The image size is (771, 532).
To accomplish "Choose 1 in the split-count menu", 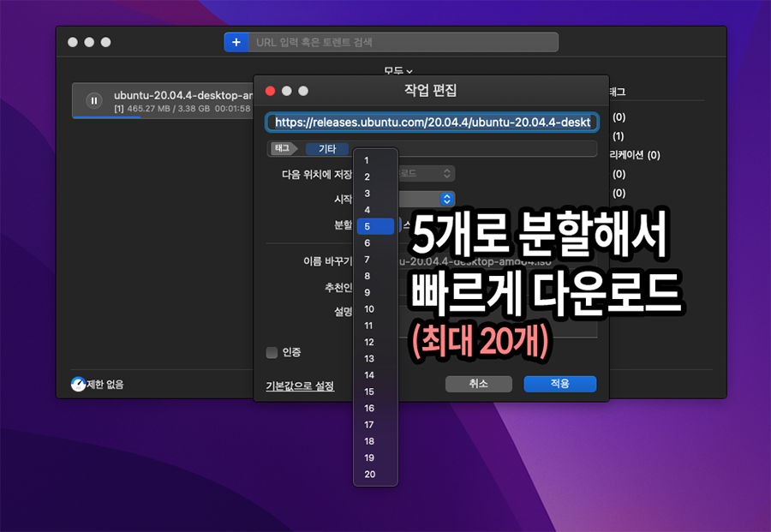I will click(376, 160).
